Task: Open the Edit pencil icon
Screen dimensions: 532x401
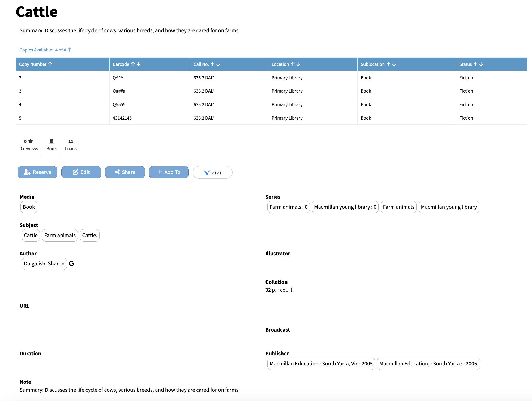Action: (75, 172)
